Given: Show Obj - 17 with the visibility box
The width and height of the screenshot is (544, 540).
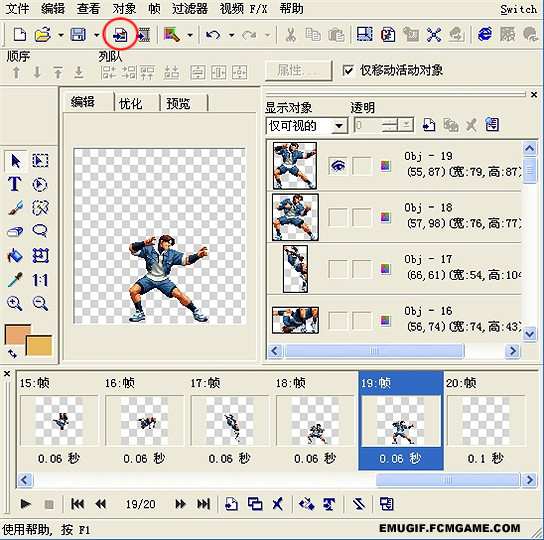Looking at the screenshot, I should 338,269.
